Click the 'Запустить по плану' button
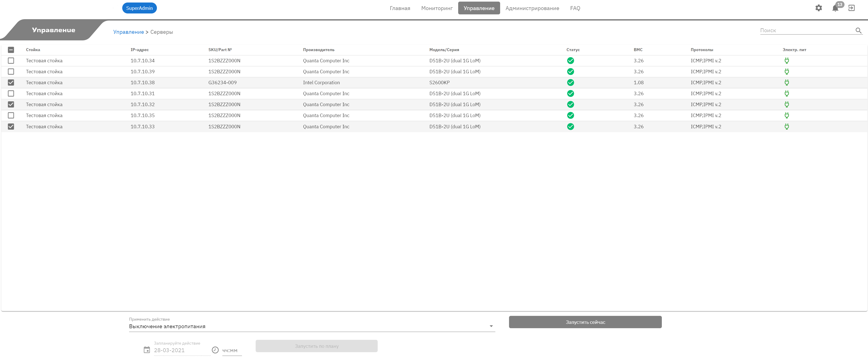Image resolution: width=868 pixels, height=359 pixels. tap(316, 346)
